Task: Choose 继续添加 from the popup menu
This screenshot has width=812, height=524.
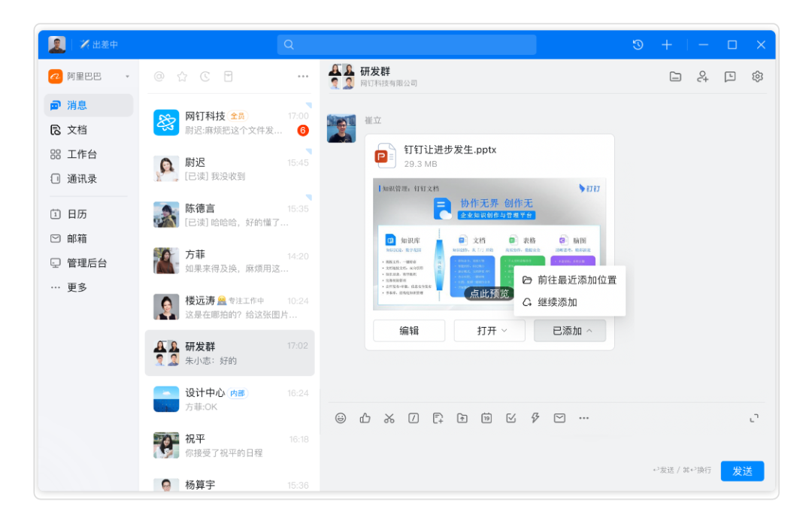Action: pos(557,302)
